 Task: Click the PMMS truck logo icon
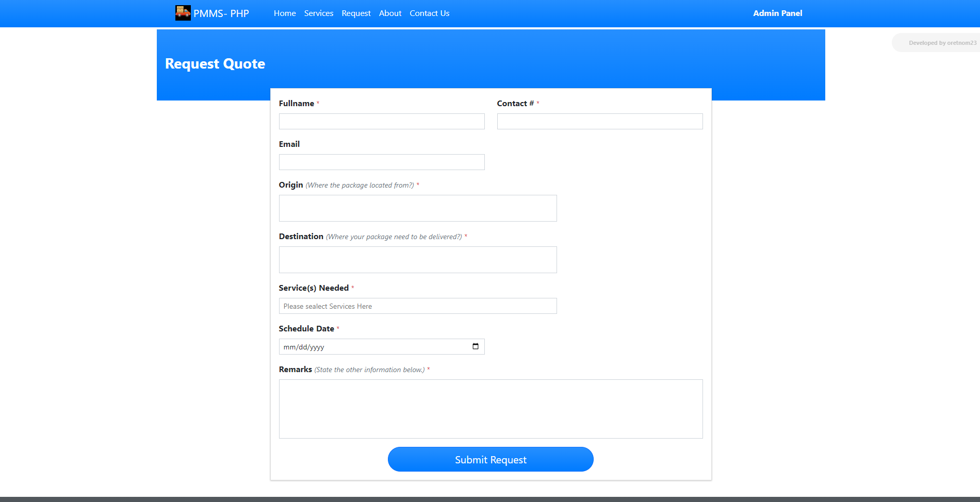[183, 13]
